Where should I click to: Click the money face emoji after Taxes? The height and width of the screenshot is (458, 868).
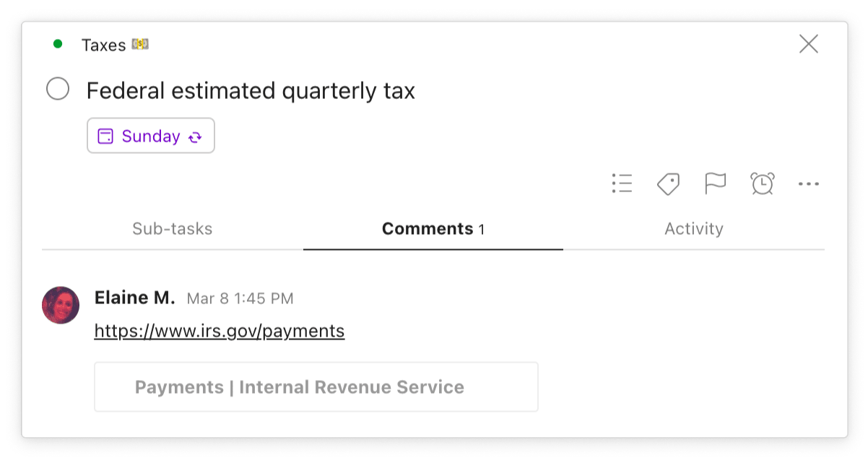point(142,44)
